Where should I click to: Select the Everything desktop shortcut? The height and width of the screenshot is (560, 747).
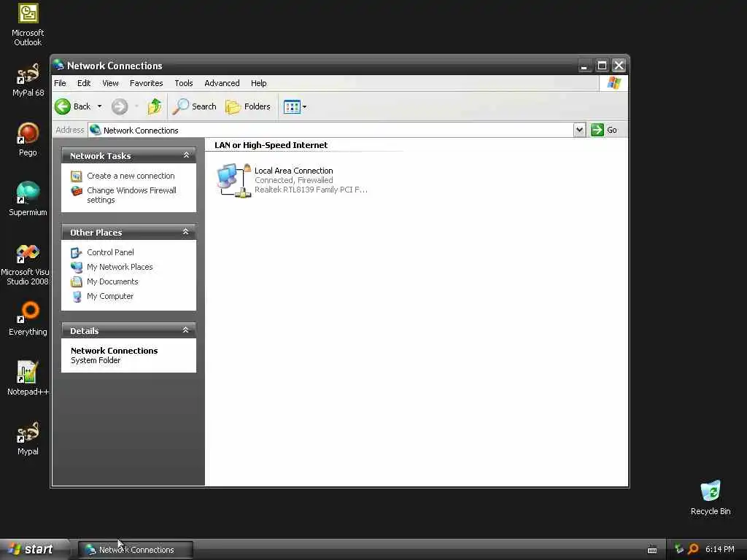tap(28, 319)
